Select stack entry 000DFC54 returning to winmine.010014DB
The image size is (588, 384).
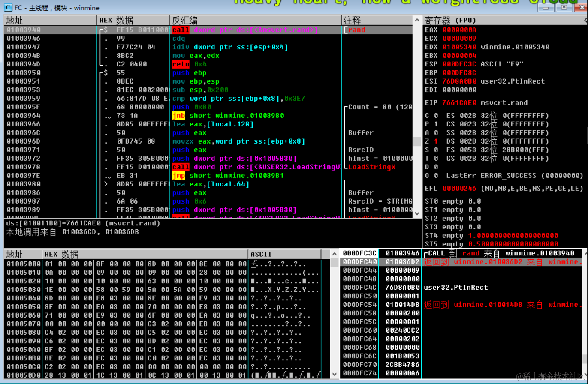pos(461,305)
